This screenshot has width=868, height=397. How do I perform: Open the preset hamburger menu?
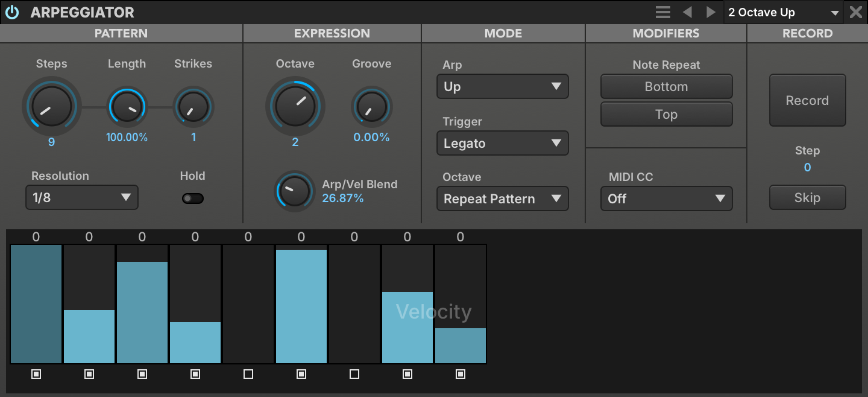tap(663, 12)
